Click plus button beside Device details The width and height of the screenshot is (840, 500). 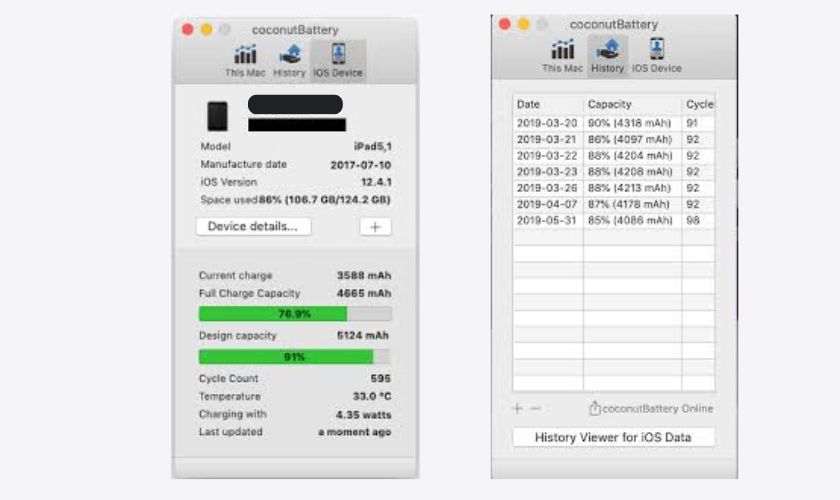pos(376,227)
